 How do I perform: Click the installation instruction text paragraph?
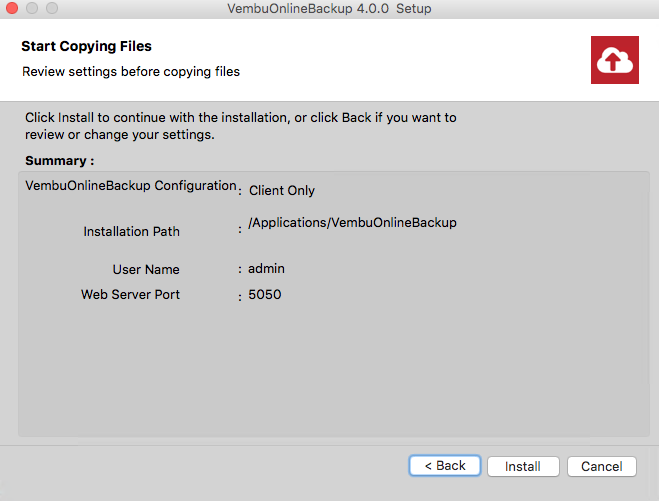240,126
